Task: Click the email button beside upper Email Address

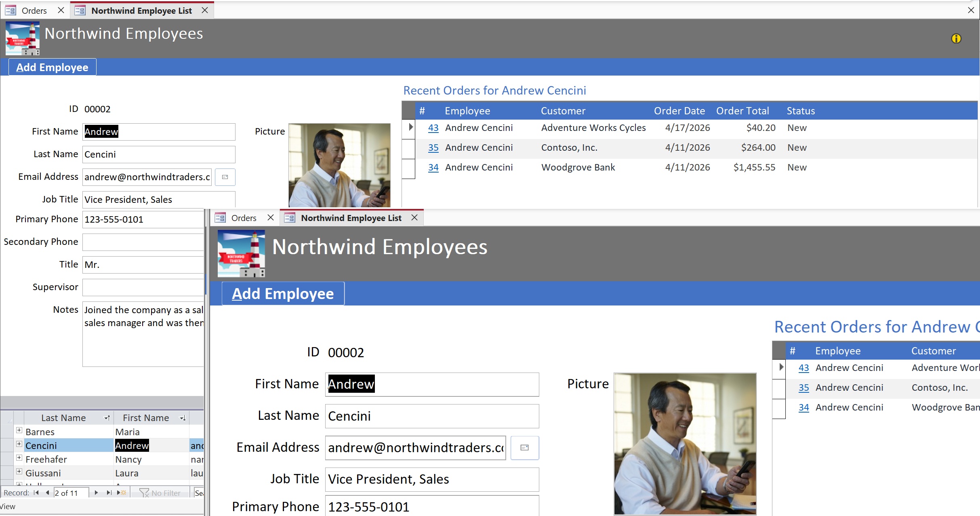Action: pos(225,177)
